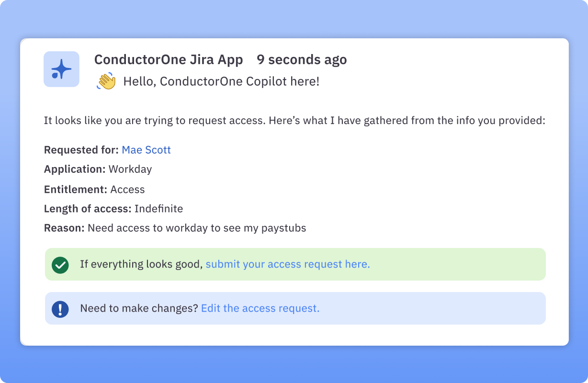Screen dimensions: 588x383
Task: Click the ConductorOne Jira App title
Action: point(169,59)
